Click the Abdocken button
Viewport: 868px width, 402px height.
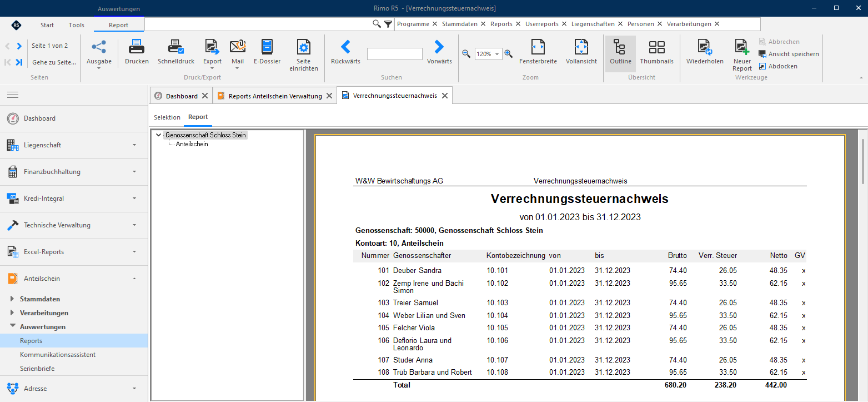[x=778, y=66]
